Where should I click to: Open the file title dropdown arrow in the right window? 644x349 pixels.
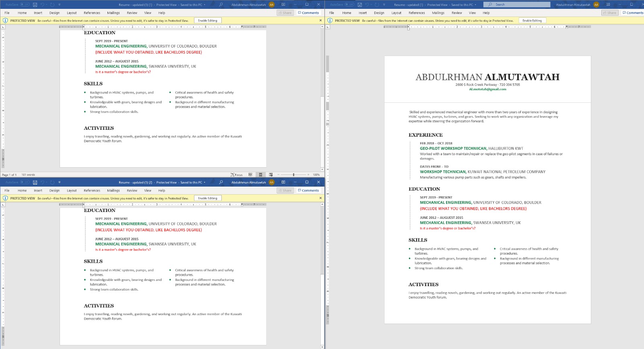[475, 5]
